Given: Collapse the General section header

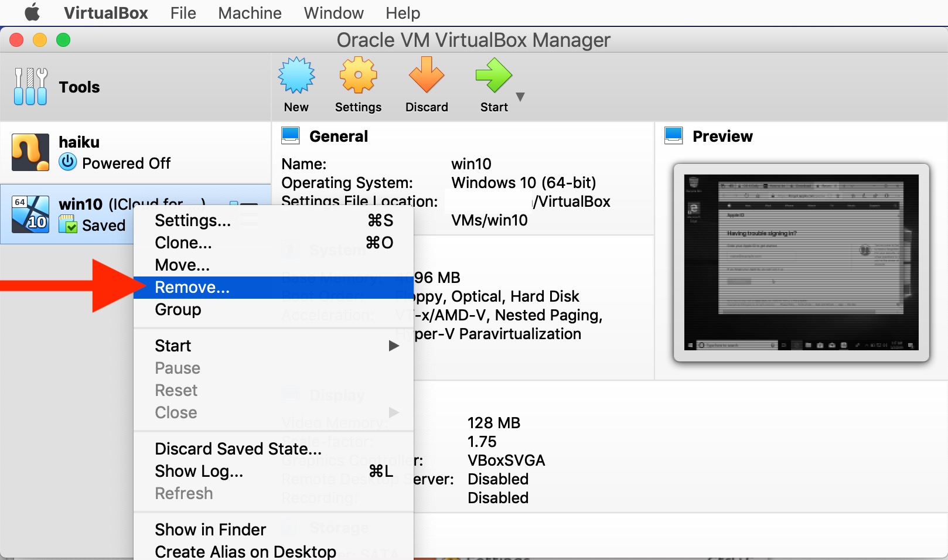Looking at the screenshot, I should tap(338, 136).
